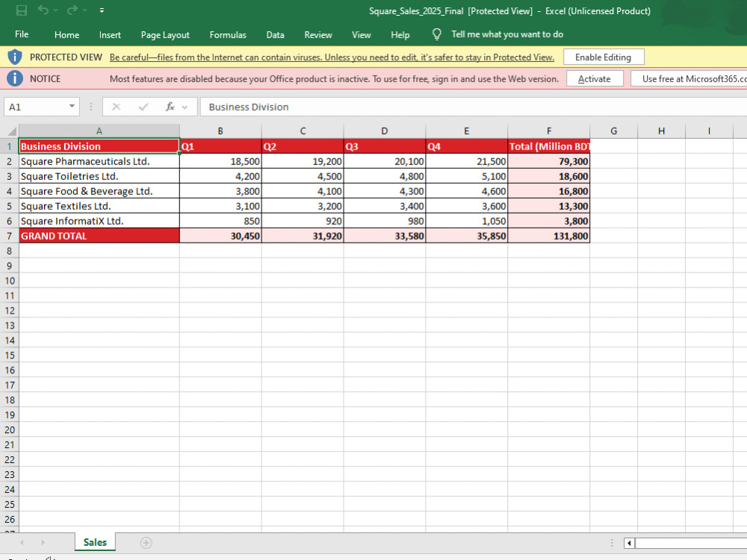The image size is (747, 560).
Task: Select the Total (Million BDT) header cell
Action: (549, 146)
